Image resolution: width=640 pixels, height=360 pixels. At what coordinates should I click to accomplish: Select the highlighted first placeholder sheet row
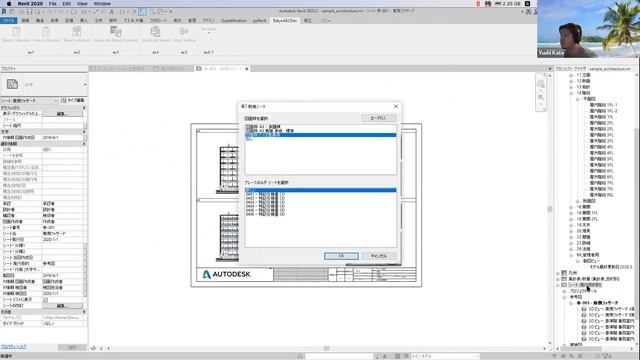tap(320, 190)
